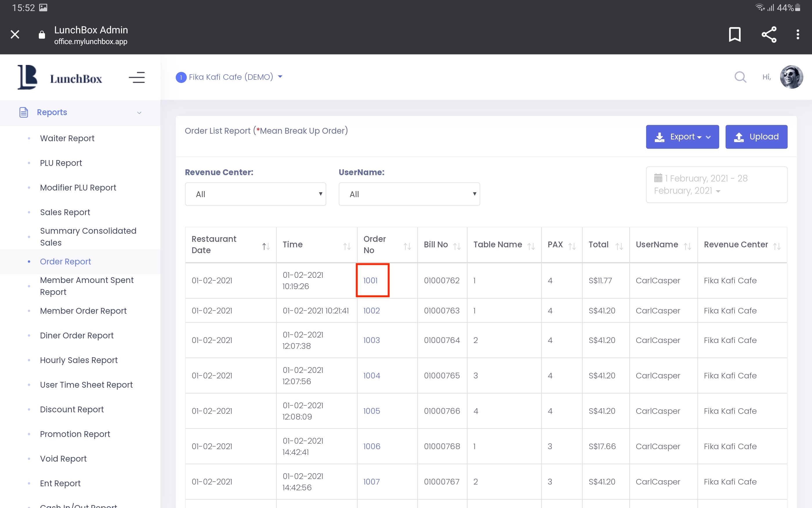Click the search magnifier icon
The image size is (812, 508).
tap(740, 77)
